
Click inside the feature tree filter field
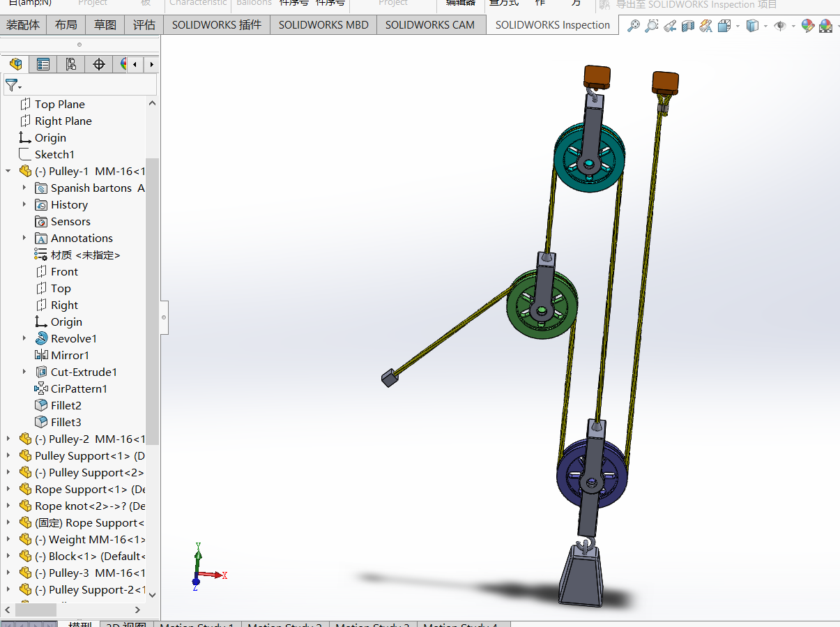[x=80, y=85]
